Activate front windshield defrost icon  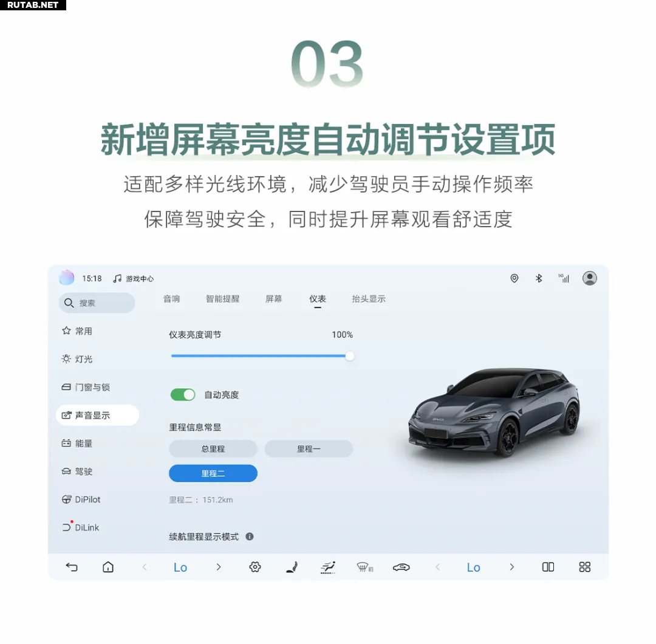(x=365, y=567)
